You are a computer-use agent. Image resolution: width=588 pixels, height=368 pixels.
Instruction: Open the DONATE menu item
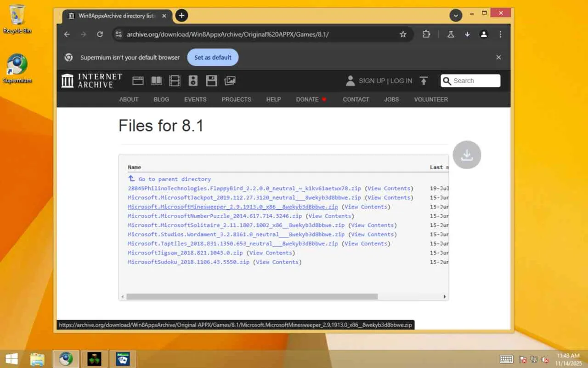coord(311,99)
